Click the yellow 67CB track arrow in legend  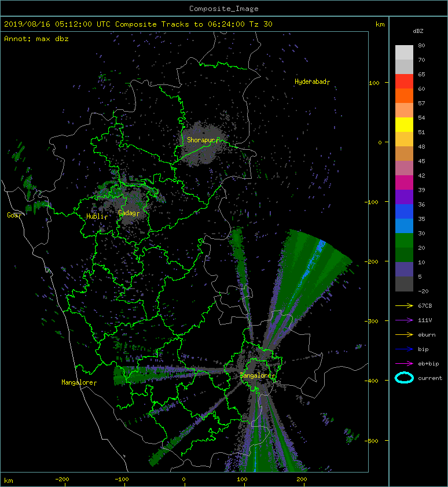pyautogui.click(x=404, y=306)
